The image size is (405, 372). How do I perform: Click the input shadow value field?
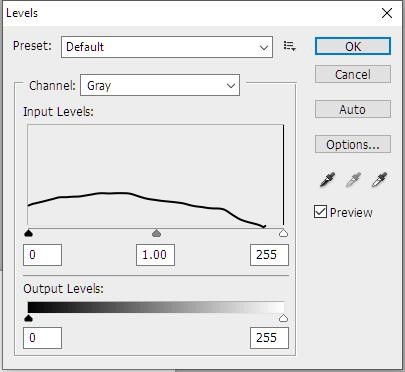(42, 255)
